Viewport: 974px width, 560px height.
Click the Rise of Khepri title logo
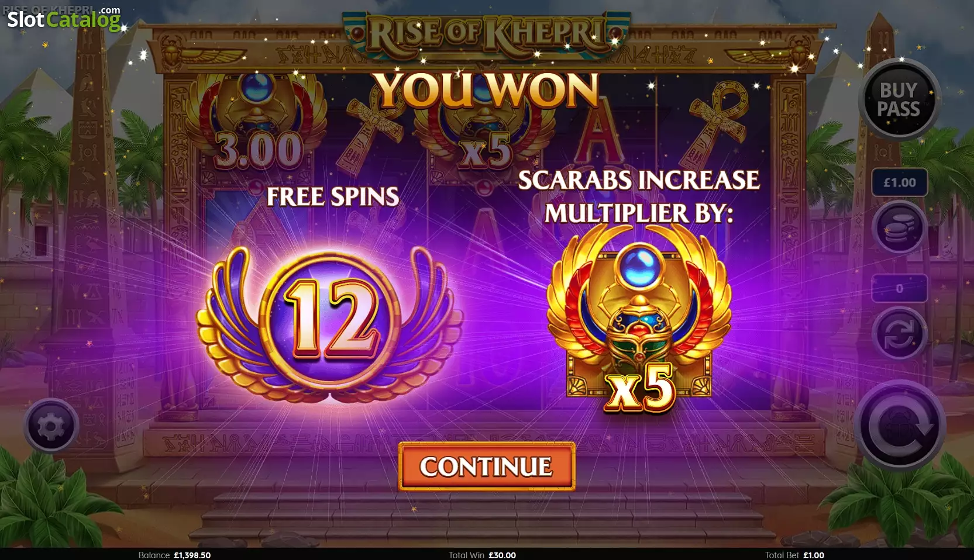pos(487,32)
